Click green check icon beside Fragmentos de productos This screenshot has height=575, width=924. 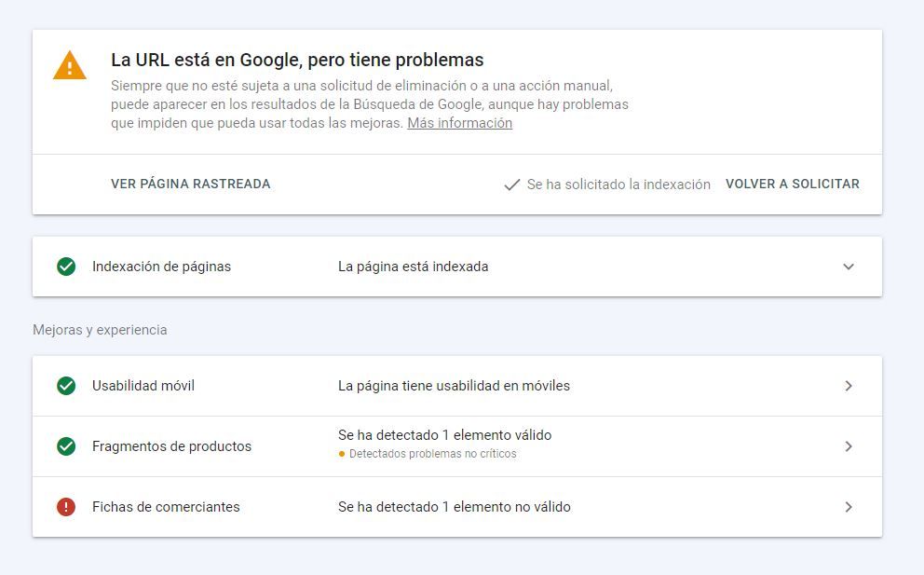pyautogui.click(x=66, y=446)
